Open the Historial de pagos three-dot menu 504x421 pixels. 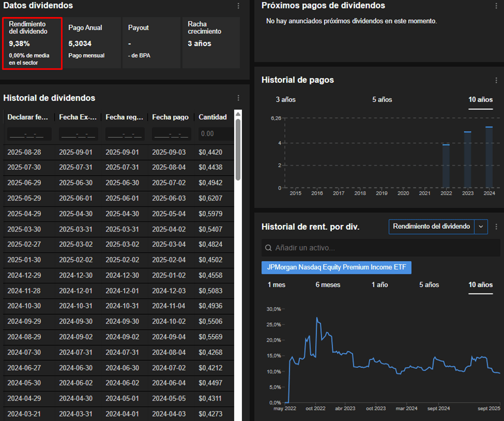(496, 80)
